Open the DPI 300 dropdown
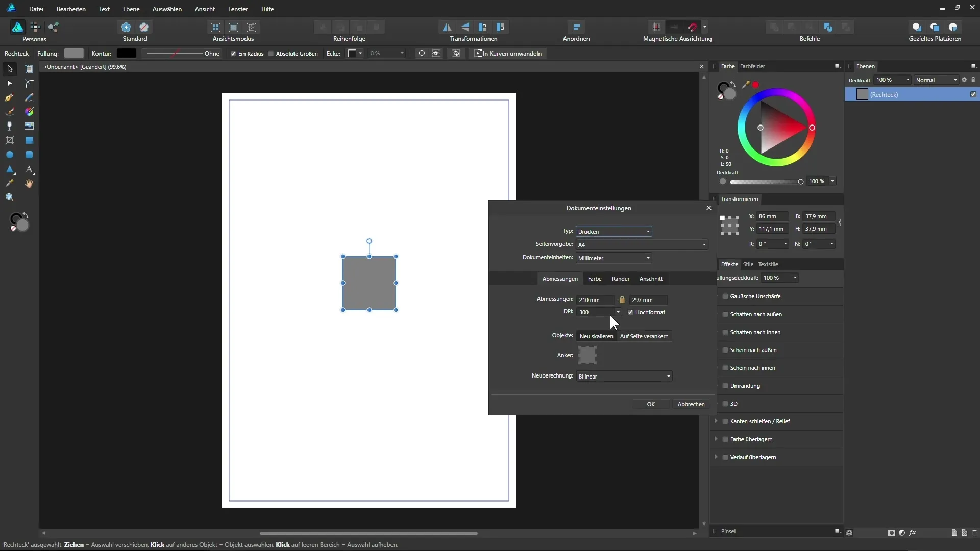 [x=618, y=312]
